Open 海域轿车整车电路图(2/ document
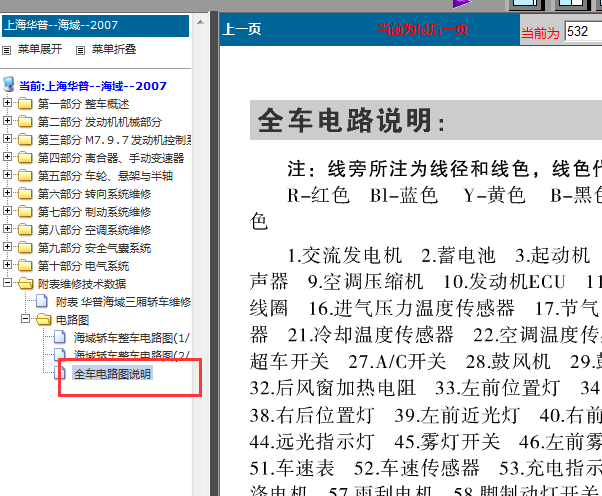 [132, 355]
